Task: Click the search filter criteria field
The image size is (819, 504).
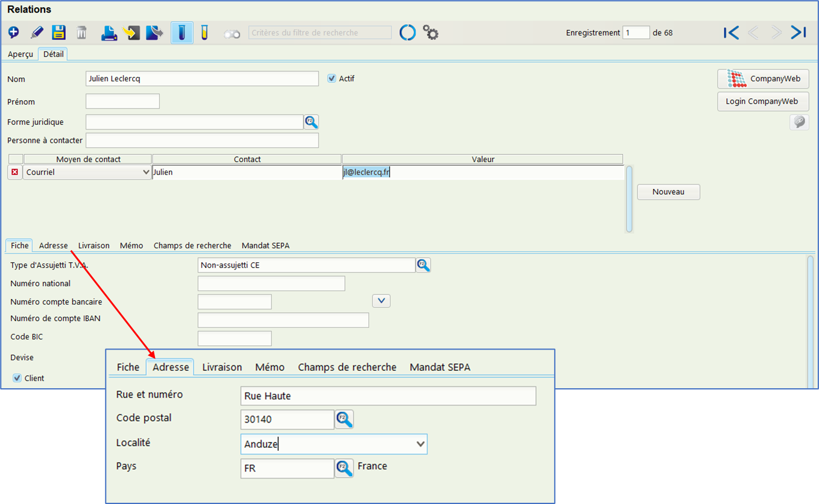Action: pos(320,33)
